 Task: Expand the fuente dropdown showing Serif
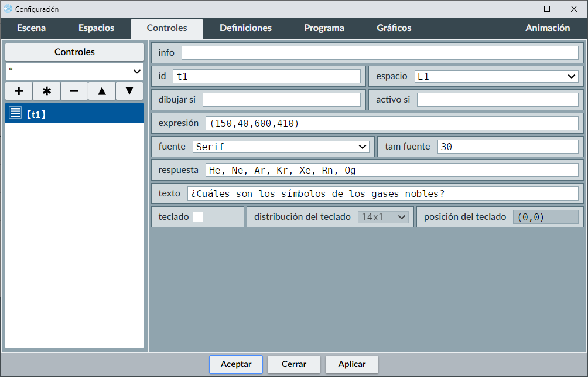click(x=281, y=147)
